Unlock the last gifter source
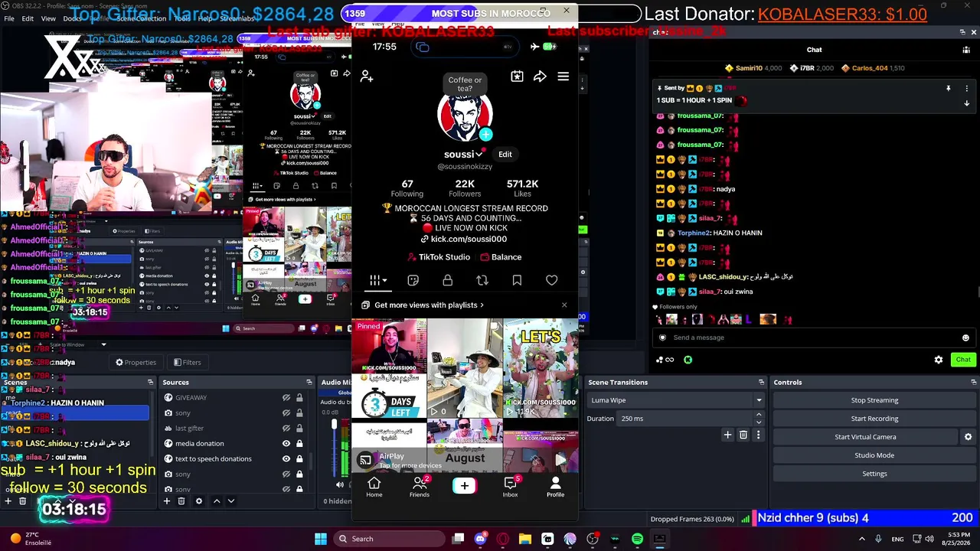980x551 pixels. tap(299, 429)
